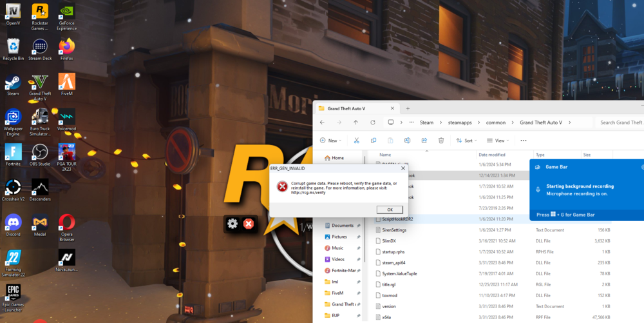The width and height of the screenshot is (644, 323).
Task: Open the See more ellipsis in Explorer toolbar
Action: click(523, 141)
